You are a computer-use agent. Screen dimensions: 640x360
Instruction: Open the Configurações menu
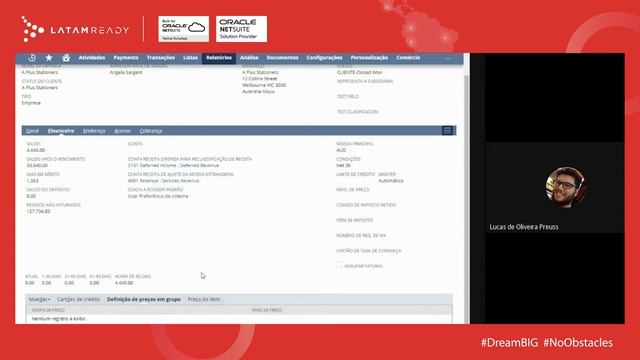pos(324,58)
